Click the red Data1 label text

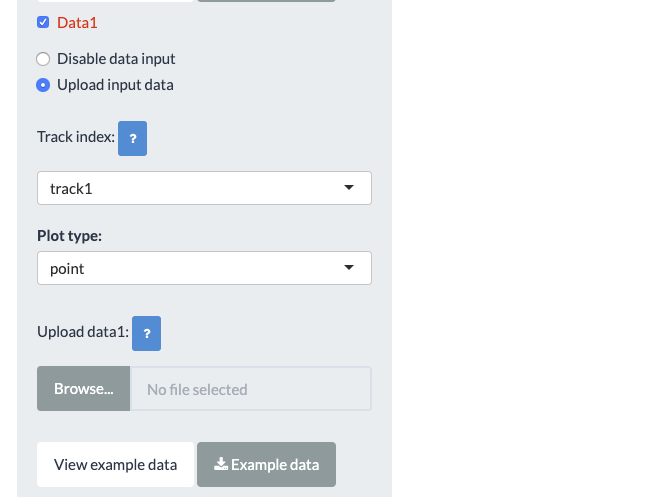pos(77,22)
